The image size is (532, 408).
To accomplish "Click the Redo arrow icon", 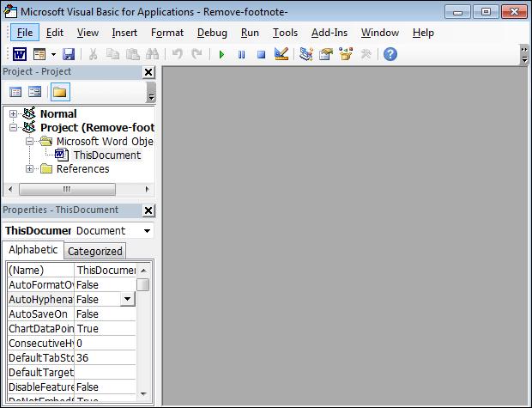I will 196,54.
